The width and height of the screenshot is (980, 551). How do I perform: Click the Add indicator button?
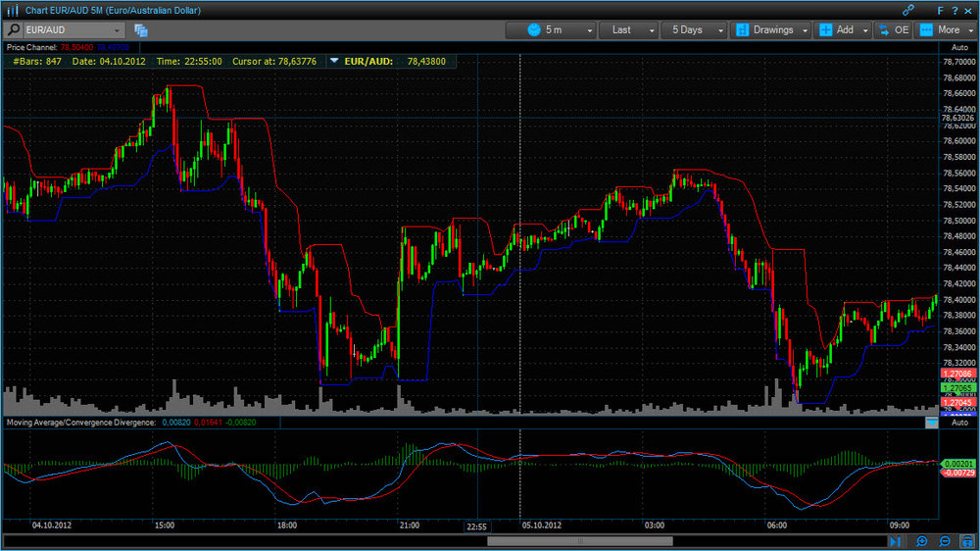[843, 30]
